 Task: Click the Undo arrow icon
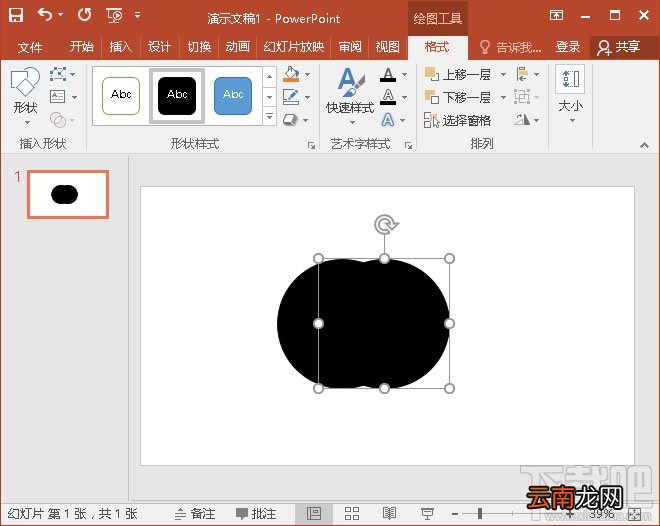pyautogui.click(x=45, y=15)
